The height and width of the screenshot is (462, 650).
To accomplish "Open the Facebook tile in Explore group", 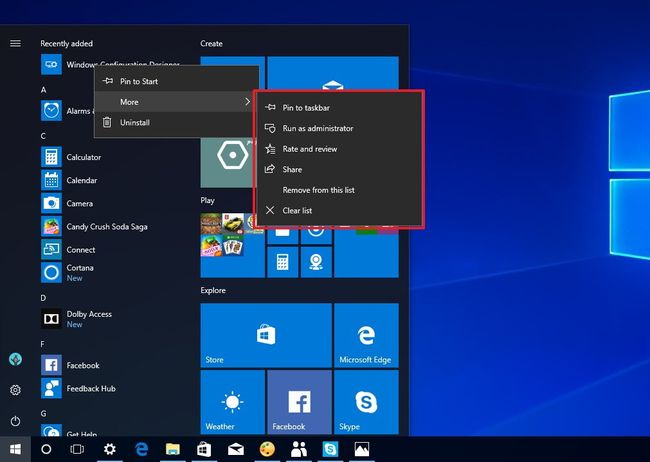I will coord(299,402).
